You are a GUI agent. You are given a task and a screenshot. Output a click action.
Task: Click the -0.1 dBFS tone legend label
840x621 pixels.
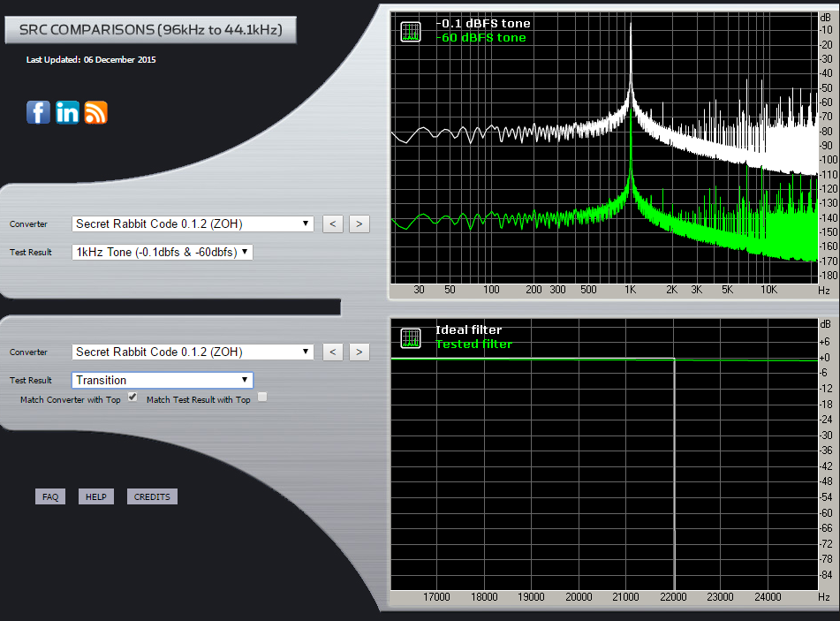click(483, 24)
